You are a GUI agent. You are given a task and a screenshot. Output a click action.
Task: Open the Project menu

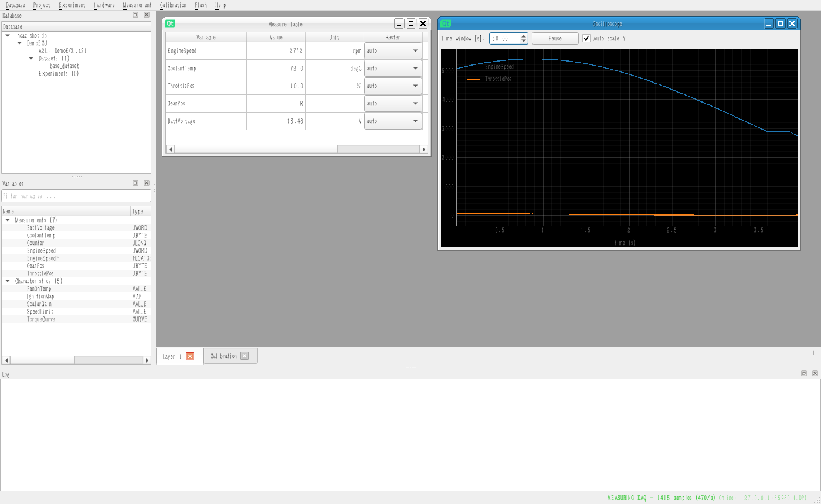[42, 5]
